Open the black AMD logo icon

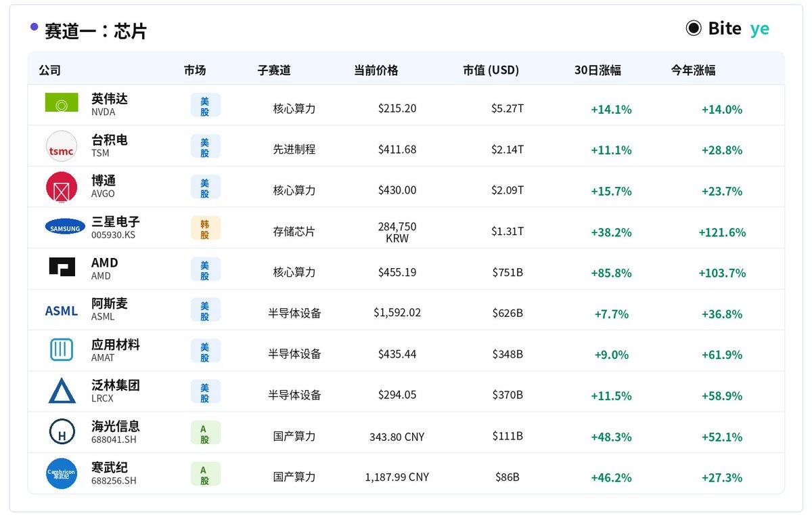62,266
